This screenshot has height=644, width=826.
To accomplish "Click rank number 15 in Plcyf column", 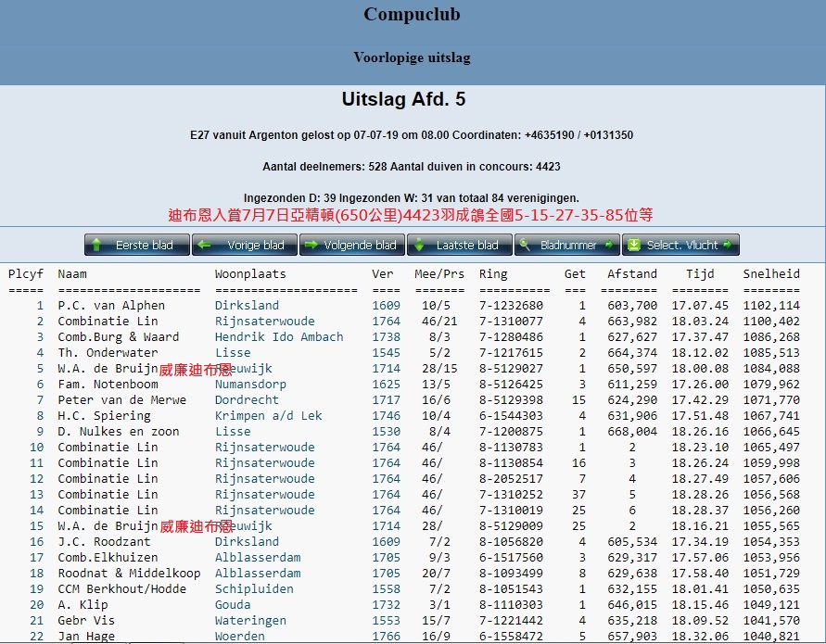I will click(36, 526).
